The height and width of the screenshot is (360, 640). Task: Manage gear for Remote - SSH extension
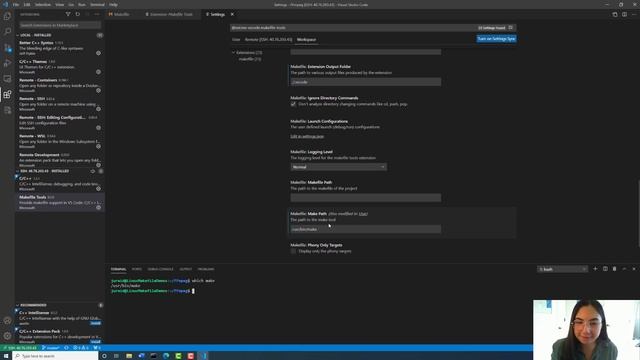[98, 109]
